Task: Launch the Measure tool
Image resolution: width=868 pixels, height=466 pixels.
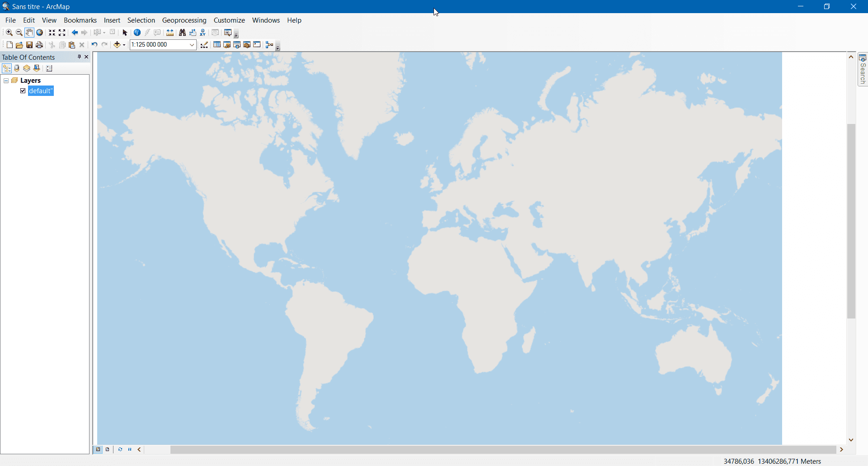Action: point(170,32)
